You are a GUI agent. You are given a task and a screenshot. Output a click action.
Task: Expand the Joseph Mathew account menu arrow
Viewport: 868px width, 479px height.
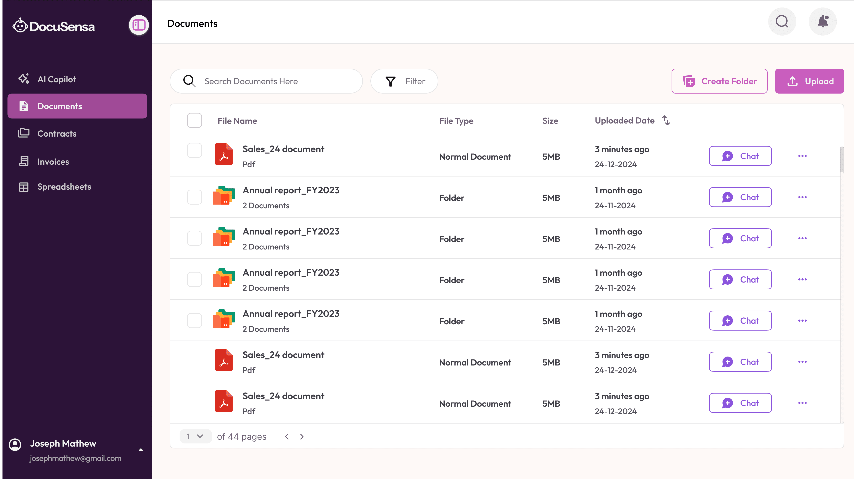pos(141,449)
